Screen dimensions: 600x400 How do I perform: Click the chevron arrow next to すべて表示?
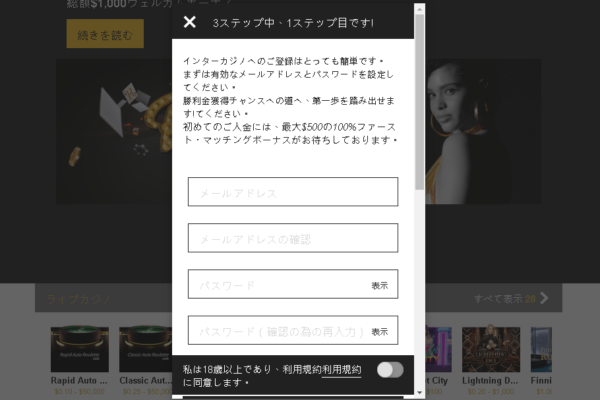pos(544,298)
